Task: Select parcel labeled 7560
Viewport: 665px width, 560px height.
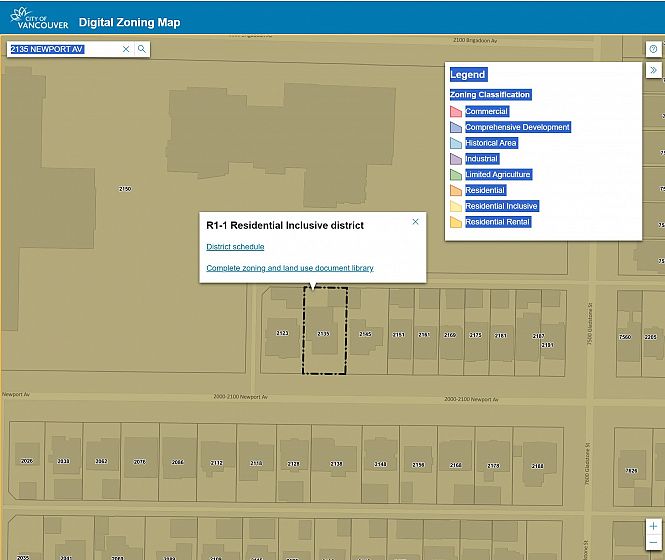Action: coord(629,334)
